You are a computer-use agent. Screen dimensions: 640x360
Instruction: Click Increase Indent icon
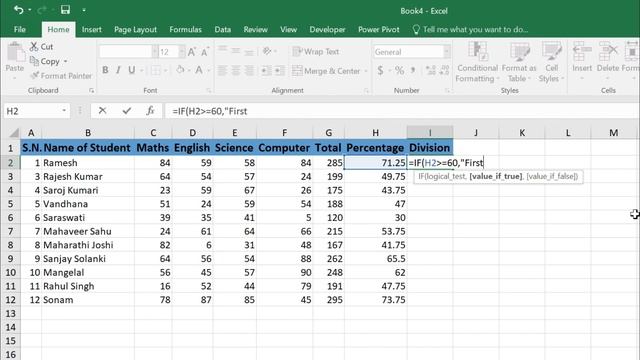tap(280, 71)
